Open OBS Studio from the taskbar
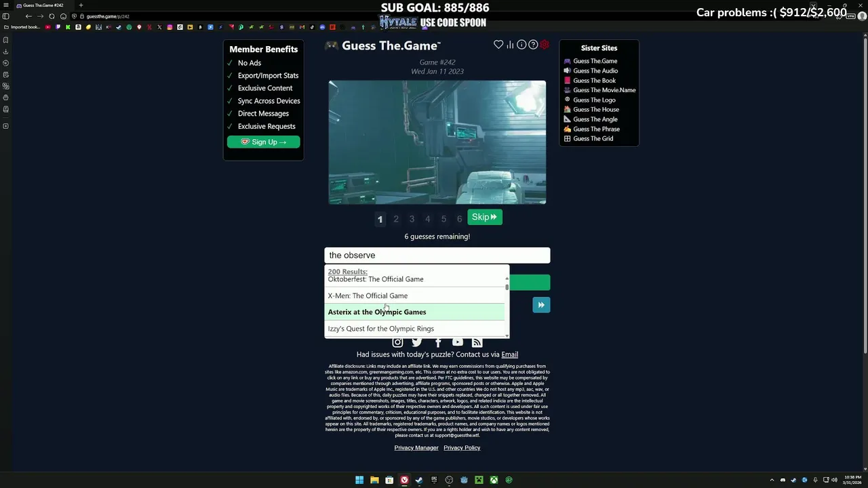This screenshot has height=488, width=868. (449, 480)
